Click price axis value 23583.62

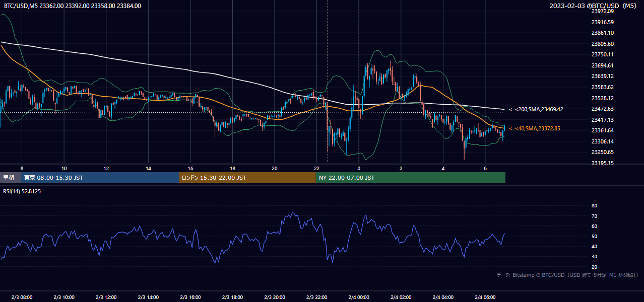point(602,87)
